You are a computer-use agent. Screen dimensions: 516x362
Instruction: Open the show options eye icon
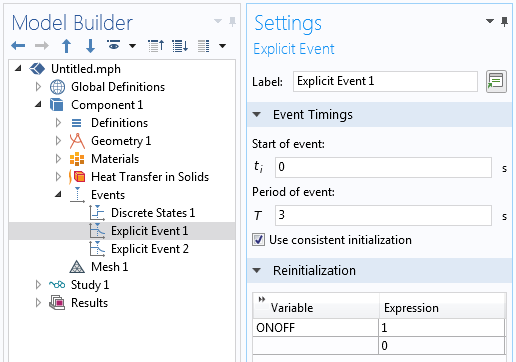tap(114, 45)
